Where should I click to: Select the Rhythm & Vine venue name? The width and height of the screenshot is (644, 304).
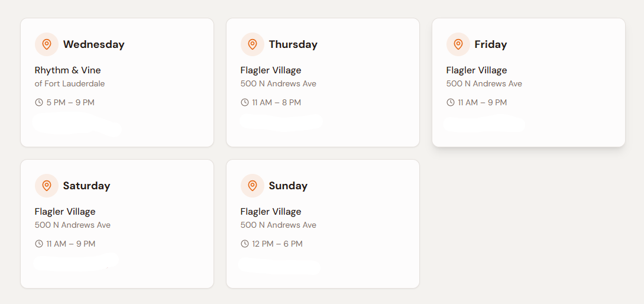[x=67, y=70]
